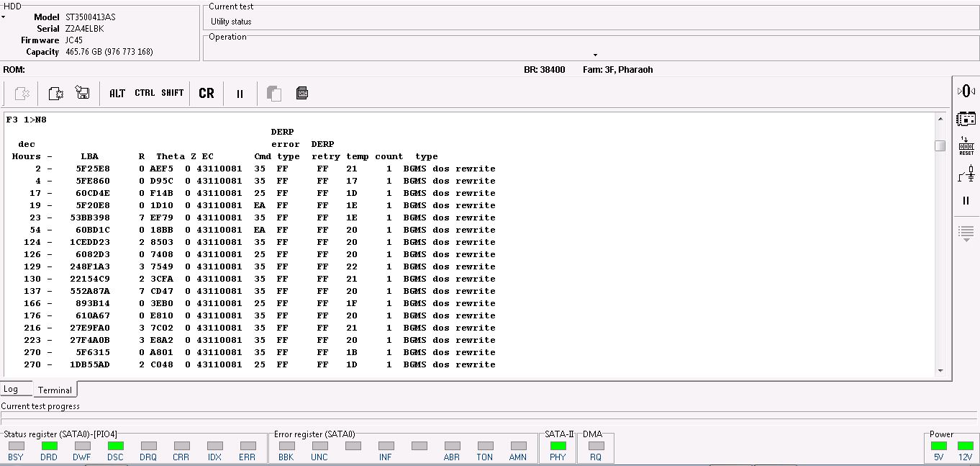Image resolution: width=980 pixels, height=466 pixels.
Task: Click BR: 38400 baud rate text
Action: click(x=545, y=70)
